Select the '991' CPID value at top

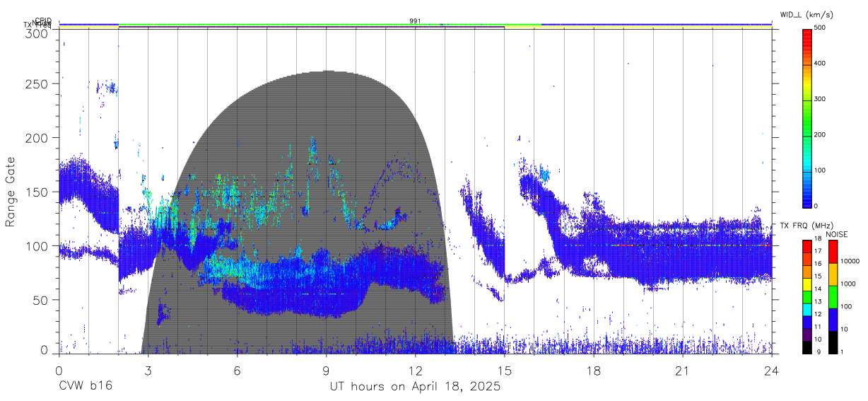(416, 21)
